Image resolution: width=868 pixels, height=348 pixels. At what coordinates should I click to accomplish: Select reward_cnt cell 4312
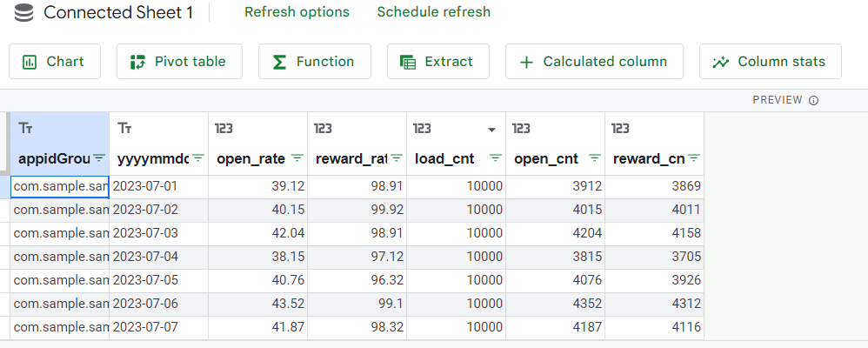654,304
